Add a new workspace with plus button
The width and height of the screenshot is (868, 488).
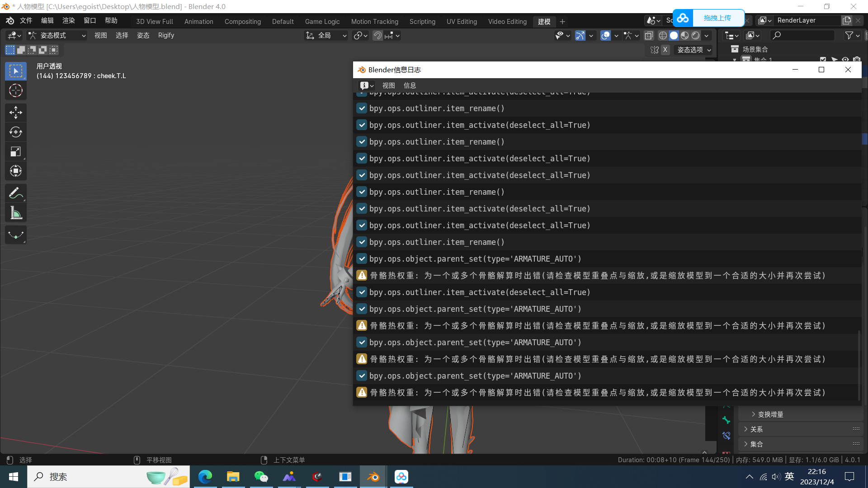pos(562,22)
